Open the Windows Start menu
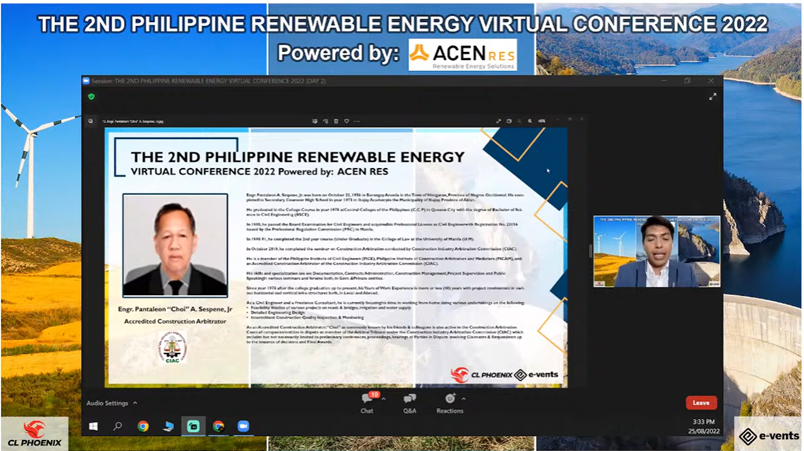 [x=93, y=426]
